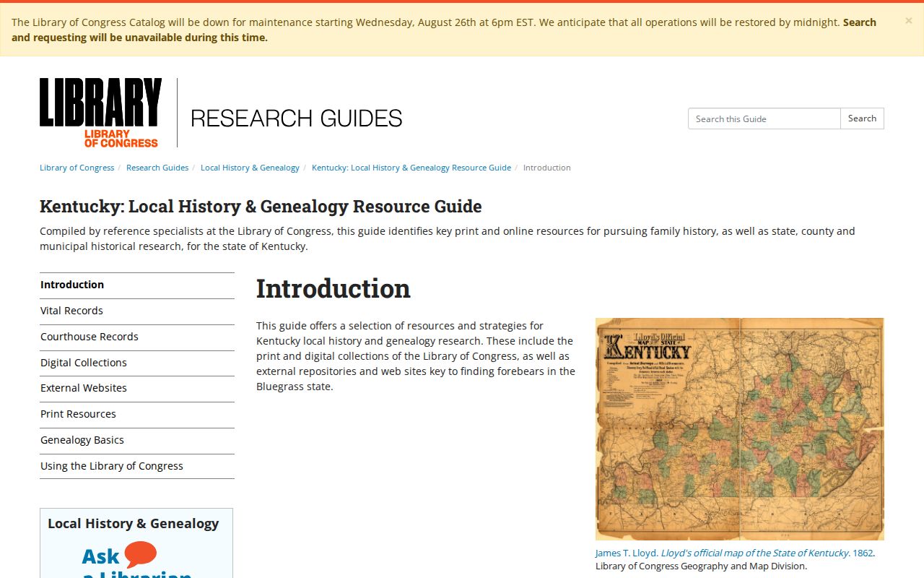
Task: Open Using the Library of Congress
Action: [x=137, y=466]
